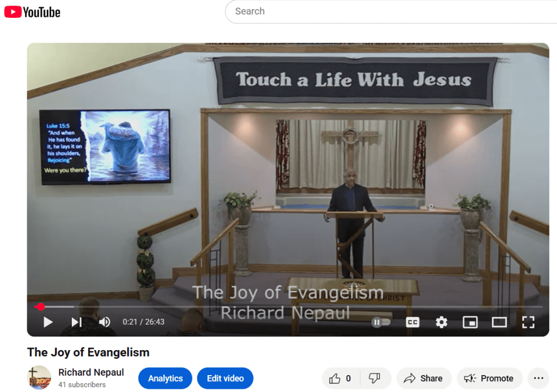Like the video with thumbs up

[340, 378]
